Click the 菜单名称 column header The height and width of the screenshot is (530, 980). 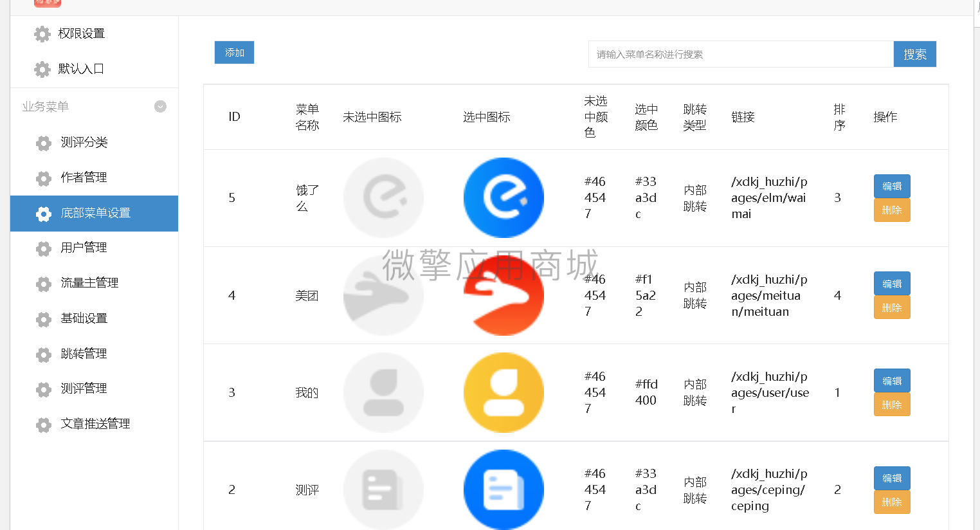[307, 117]
